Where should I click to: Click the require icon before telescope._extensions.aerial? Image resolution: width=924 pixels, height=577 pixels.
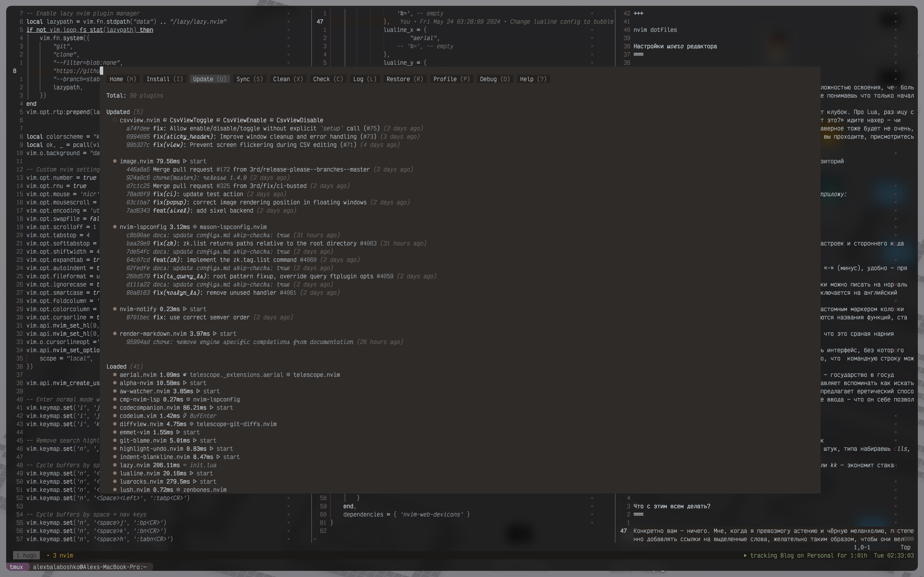point(185,375)
